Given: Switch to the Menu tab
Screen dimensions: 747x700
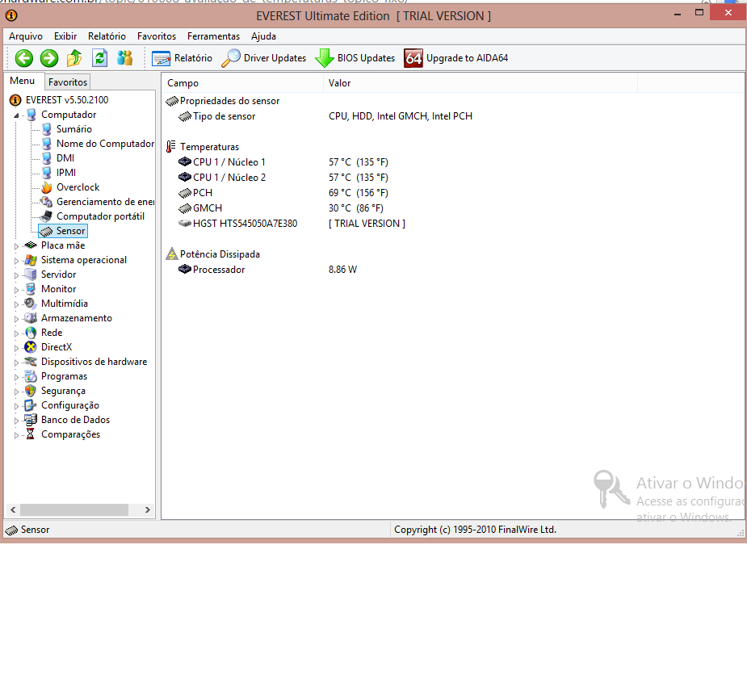Looking at the screenshot, I should tap(23, 81).
